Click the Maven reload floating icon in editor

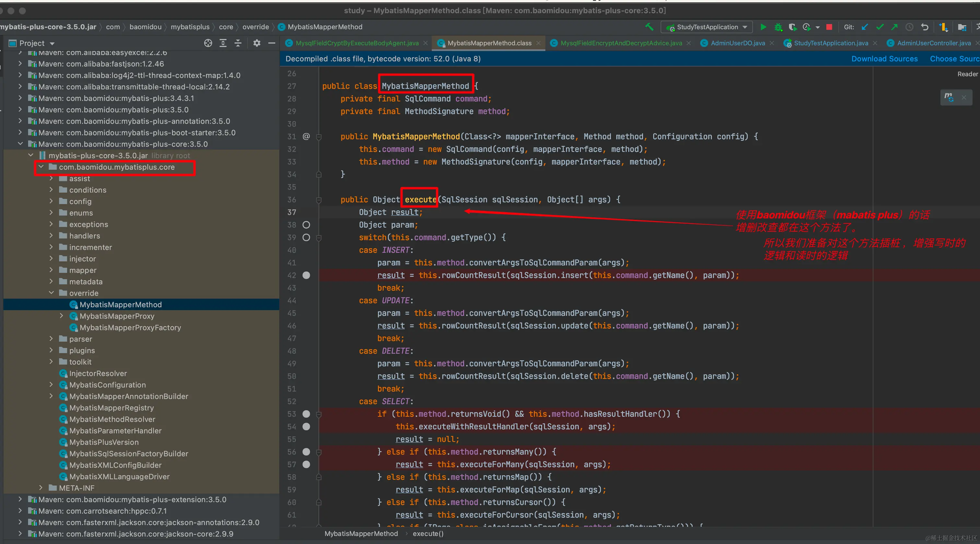949,98
